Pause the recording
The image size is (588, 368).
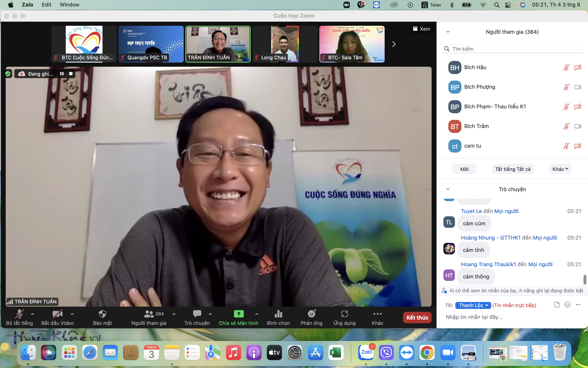tap(62, 74)
